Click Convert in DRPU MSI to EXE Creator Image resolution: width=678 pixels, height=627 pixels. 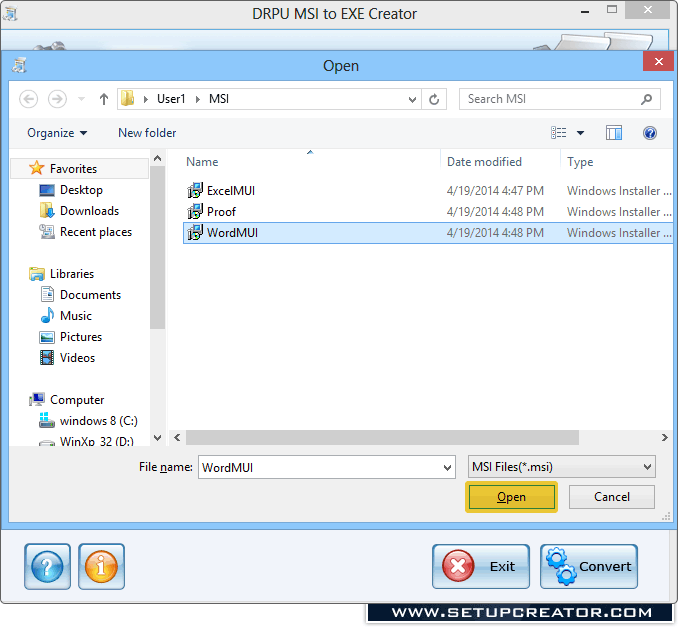click(589, 566)
